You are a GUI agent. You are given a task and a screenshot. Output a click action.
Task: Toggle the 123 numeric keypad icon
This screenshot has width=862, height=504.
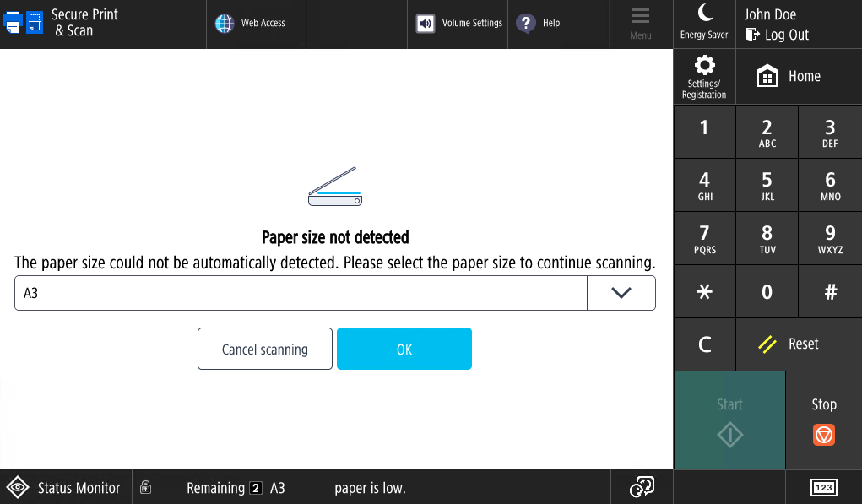823,487
